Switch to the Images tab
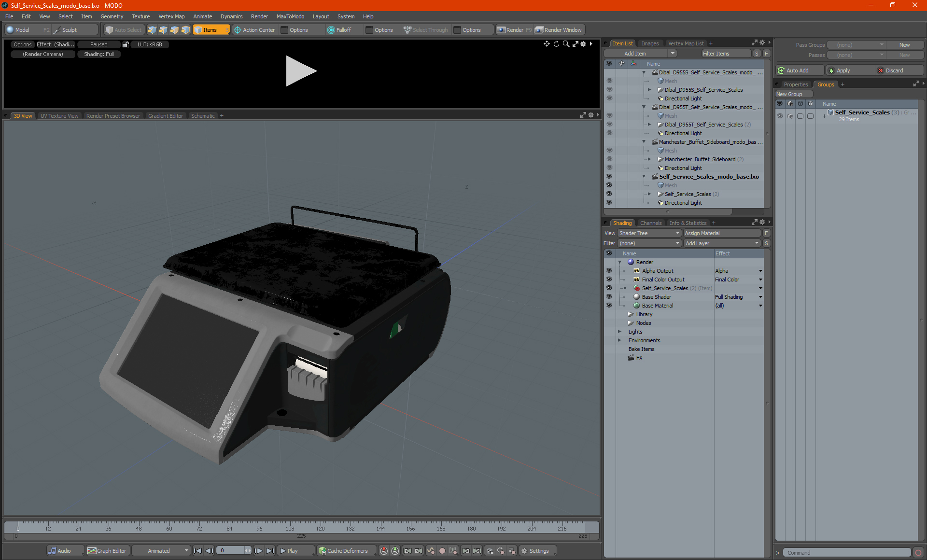This screenshot has height=560, width=927. [x=650, y=43]
